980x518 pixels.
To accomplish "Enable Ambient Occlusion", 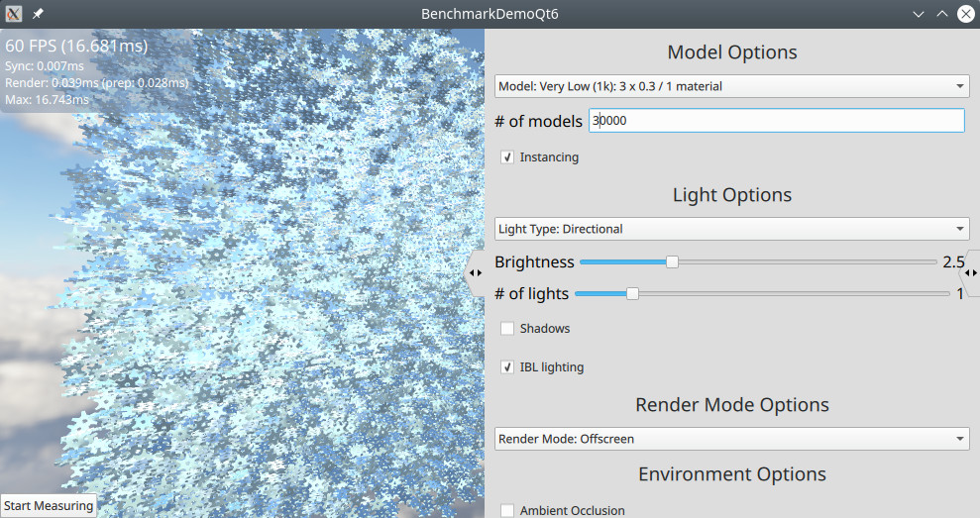I will tap(508, 510).
